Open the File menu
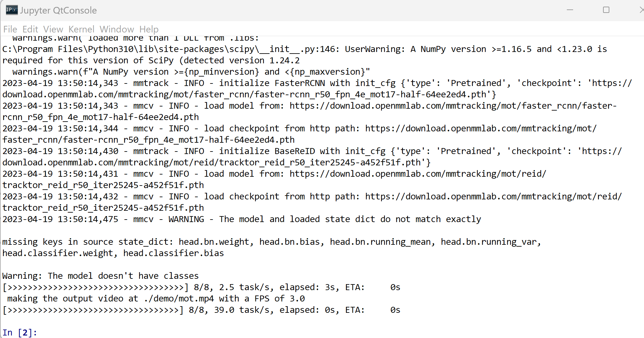 tap(10, 29)
